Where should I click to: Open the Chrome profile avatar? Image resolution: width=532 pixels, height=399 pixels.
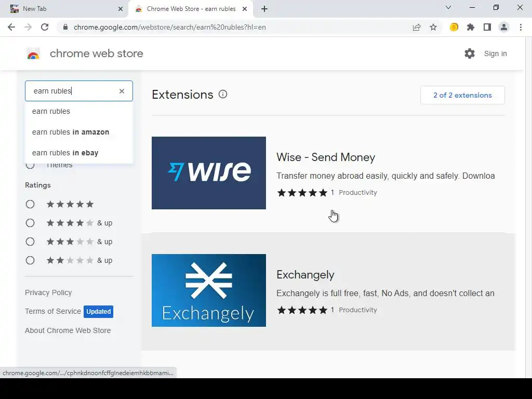pos(504,27)
